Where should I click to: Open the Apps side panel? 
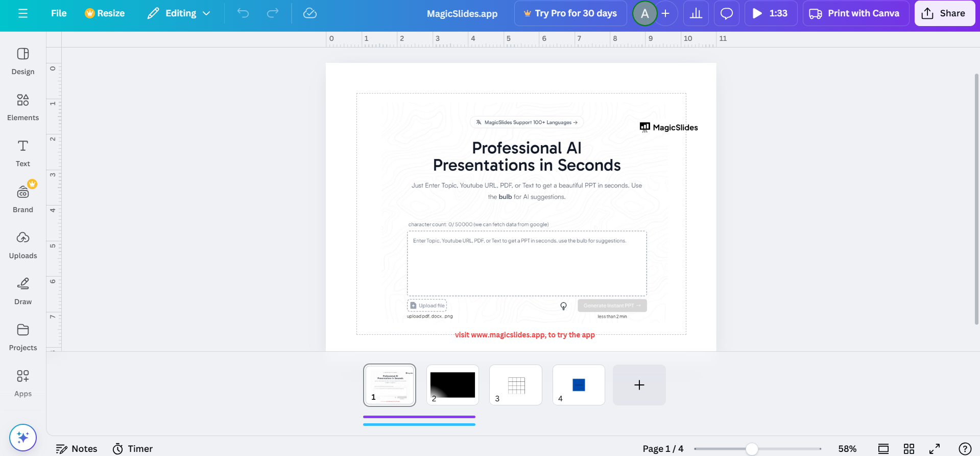[23, 383]
